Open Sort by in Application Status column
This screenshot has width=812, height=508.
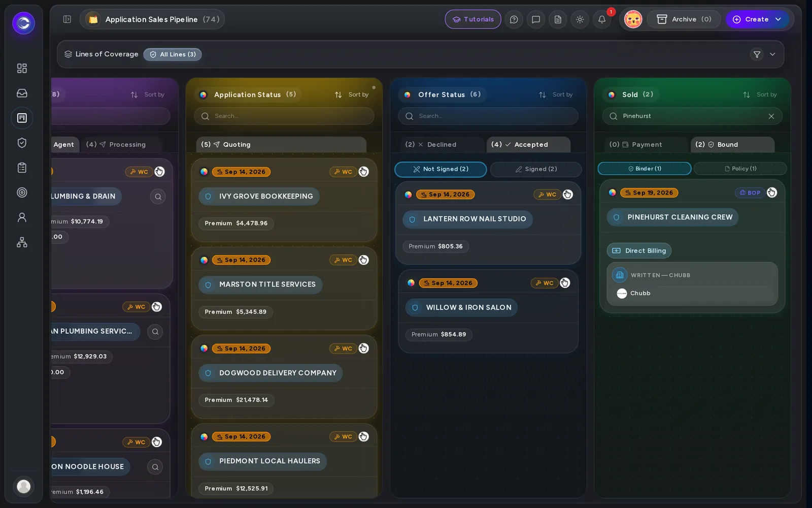click(x=352, y=94)
